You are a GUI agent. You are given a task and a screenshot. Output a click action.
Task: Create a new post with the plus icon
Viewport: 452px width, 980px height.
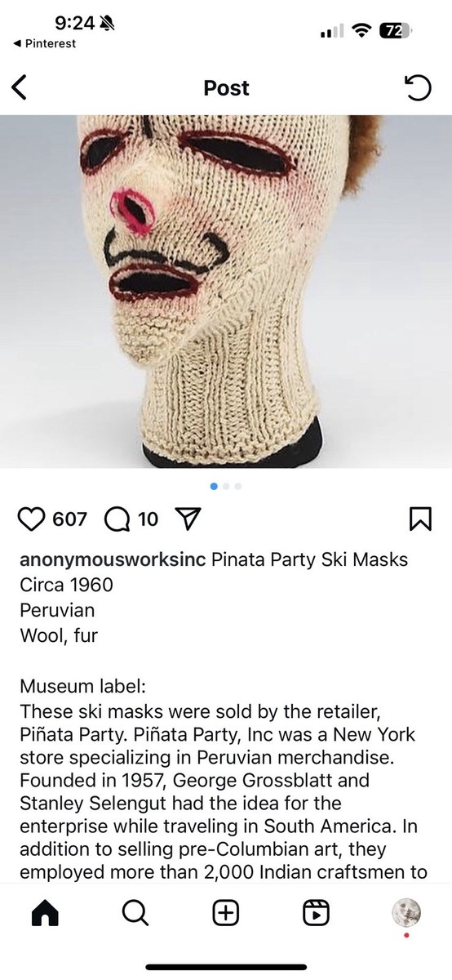click(225, 913)
